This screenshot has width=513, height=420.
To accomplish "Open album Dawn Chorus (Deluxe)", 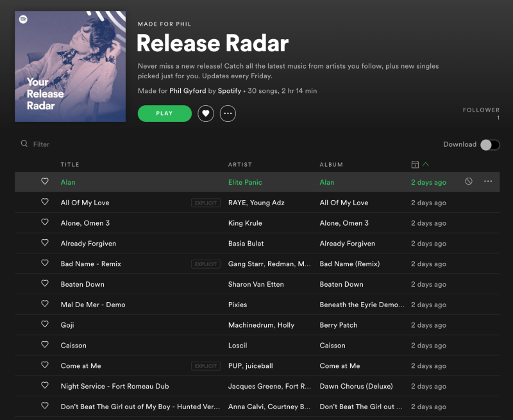I will [x=356, y=386].
